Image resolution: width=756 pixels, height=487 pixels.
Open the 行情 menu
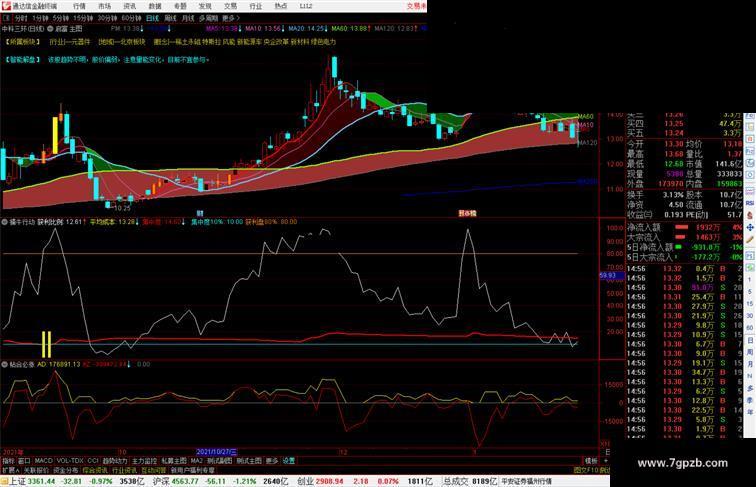[x=79, y=6]
